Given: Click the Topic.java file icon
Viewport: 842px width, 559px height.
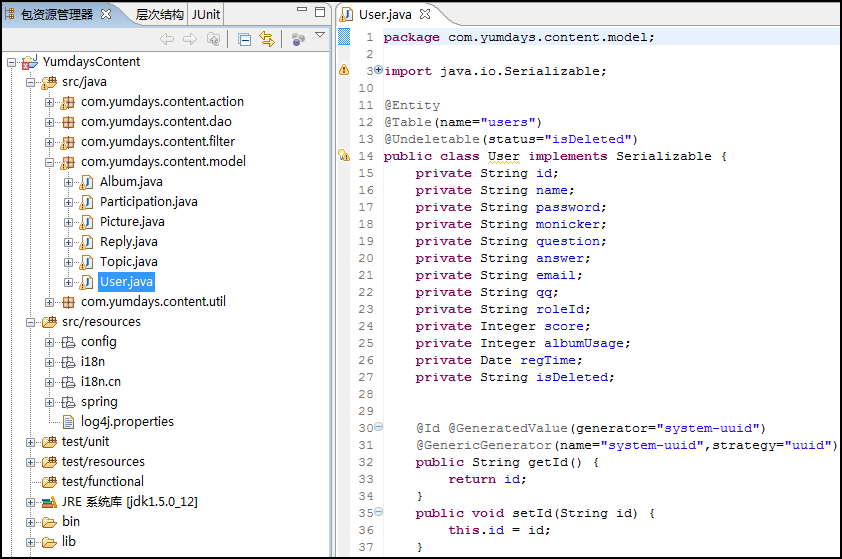Looking at the screenshot, I should click(86, 262).
